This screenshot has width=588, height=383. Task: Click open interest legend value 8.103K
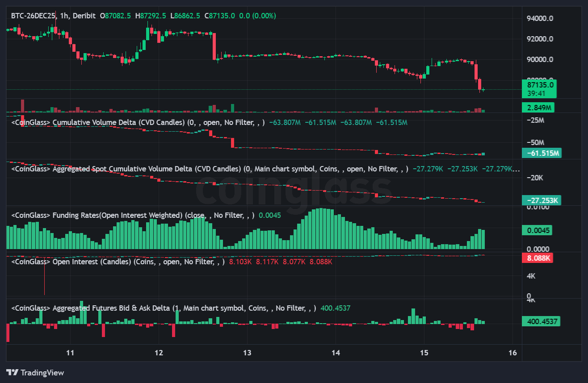tap(240, 262)
